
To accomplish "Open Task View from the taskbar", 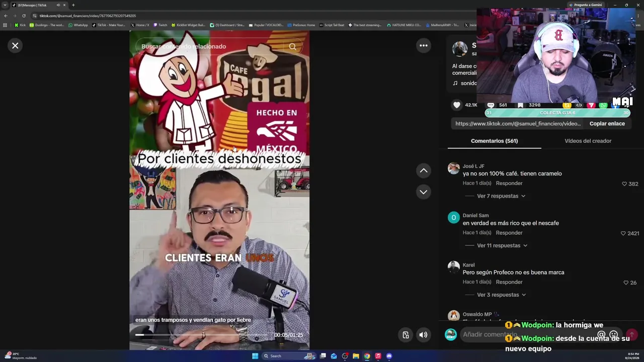I will click(x=323, y=356).
